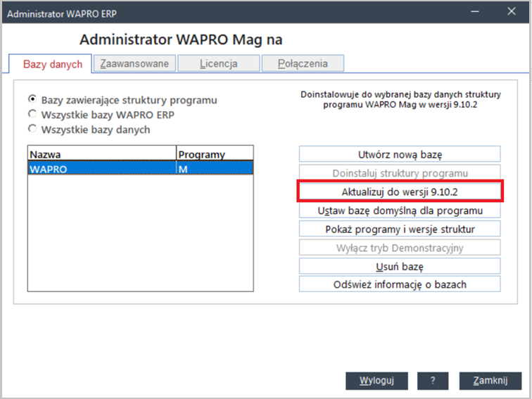The height and width of the screenshot is (399, 532).
Task: Close the Administrator WAPRO ERP window
Action: tap(511, 11)
